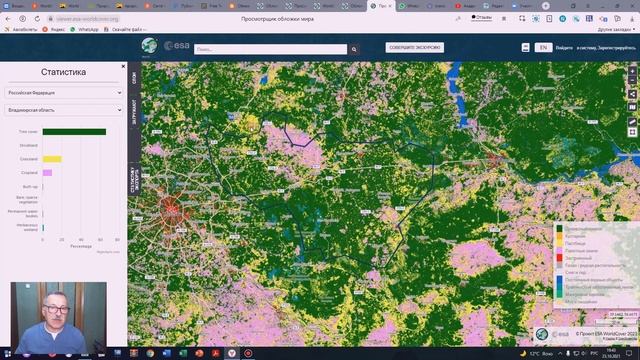Screen dimensions: 640x360
Task: Click the red built-up legend swatch
Action: [560, 258]
